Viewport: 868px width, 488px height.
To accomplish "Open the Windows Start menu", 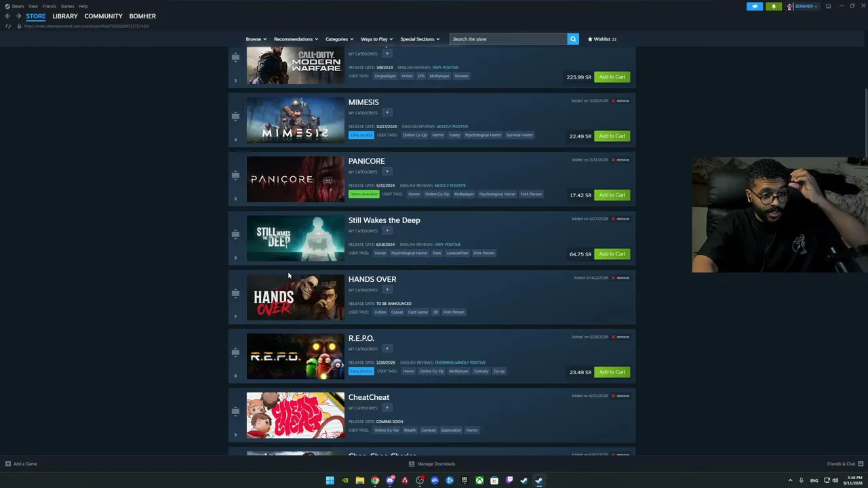I will point(330,481).
